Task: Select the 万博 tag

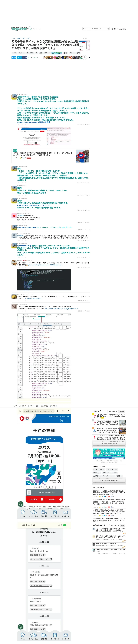Action: [x=41, y=53]
